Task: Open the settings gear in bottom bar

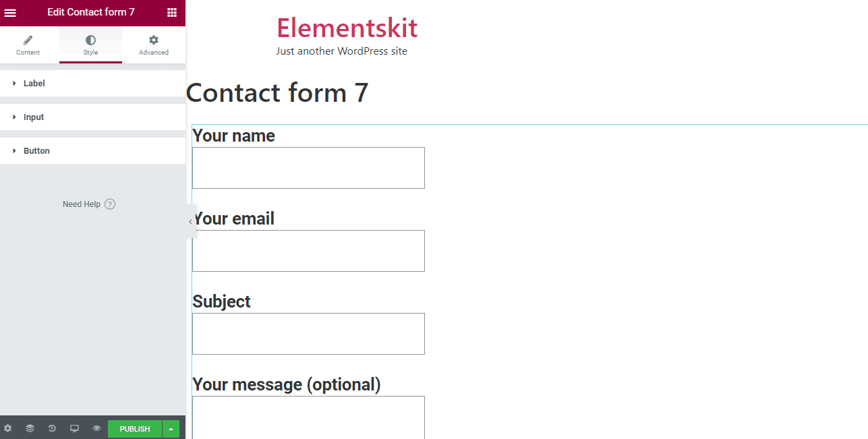Action: click(8, 428)
